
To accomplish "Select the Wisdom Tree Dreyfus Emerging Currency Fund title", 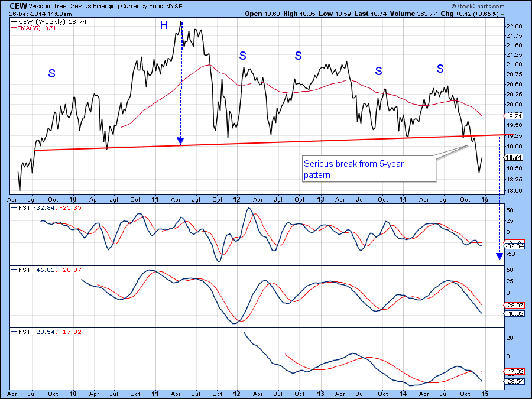I will click(x=97, y=6).
